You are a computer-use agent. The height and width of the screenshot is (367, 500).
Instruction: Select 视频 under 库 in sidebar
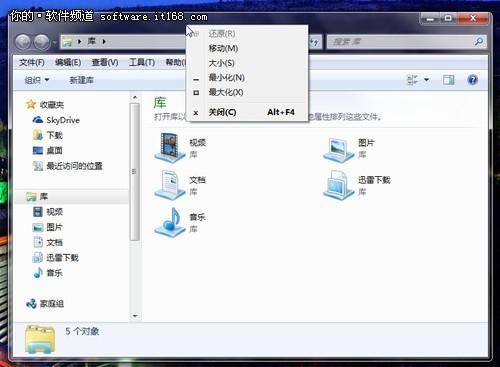(x=55, y=212)
